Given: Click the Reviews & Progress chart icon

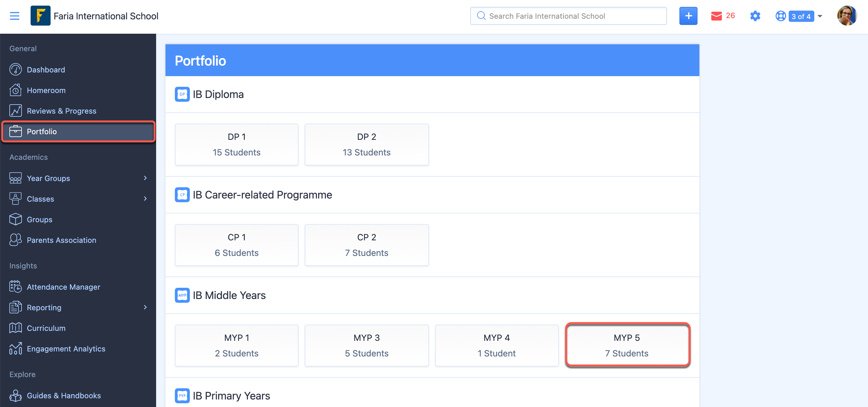Looking at the screenshot, I should pyautogui.click(x=16, y=111).
